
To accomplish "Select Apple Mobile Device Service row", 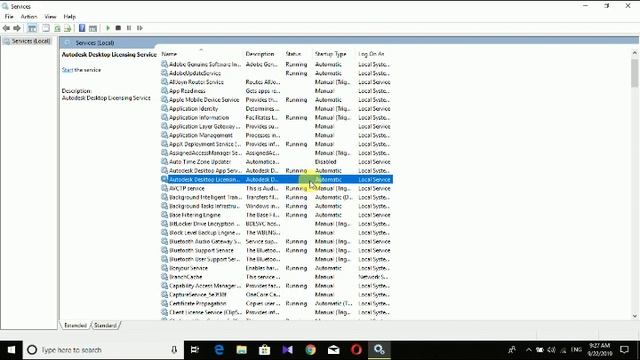I will (x=276, y=100).
